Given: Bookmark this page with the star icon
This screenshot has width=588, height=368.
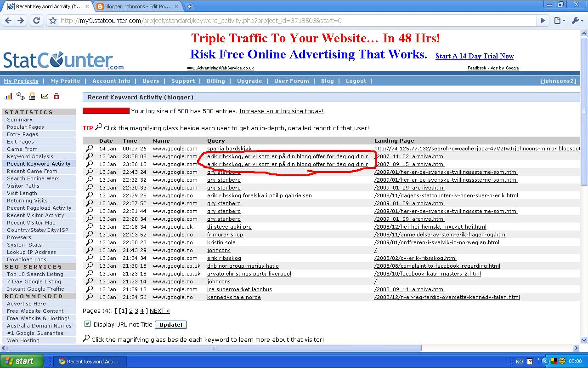Looking at the screenshot, I should point(53,21).
